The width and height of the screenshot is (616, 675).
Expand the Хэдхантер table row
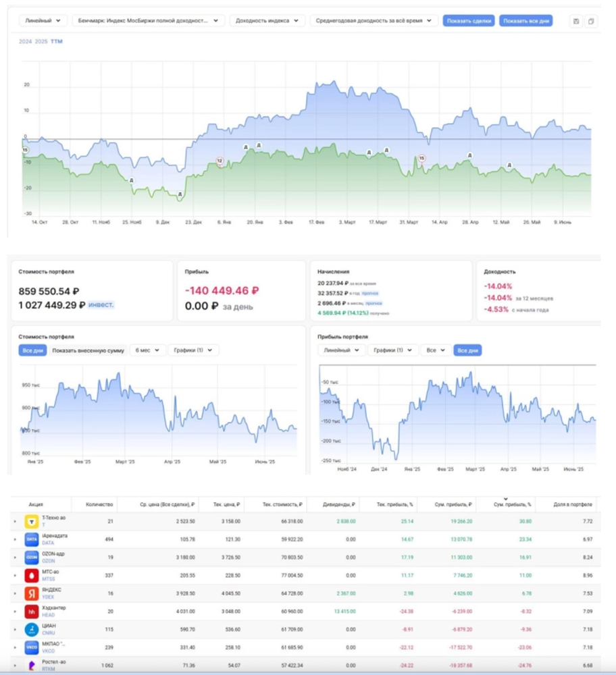click(x=15, y=612)
